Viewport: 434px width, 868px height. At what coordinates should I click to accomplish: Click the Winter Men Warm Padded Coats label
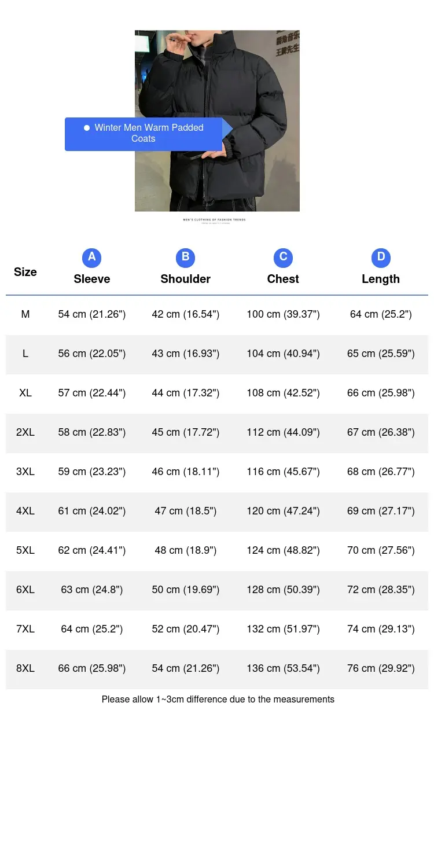pos(149,133)
